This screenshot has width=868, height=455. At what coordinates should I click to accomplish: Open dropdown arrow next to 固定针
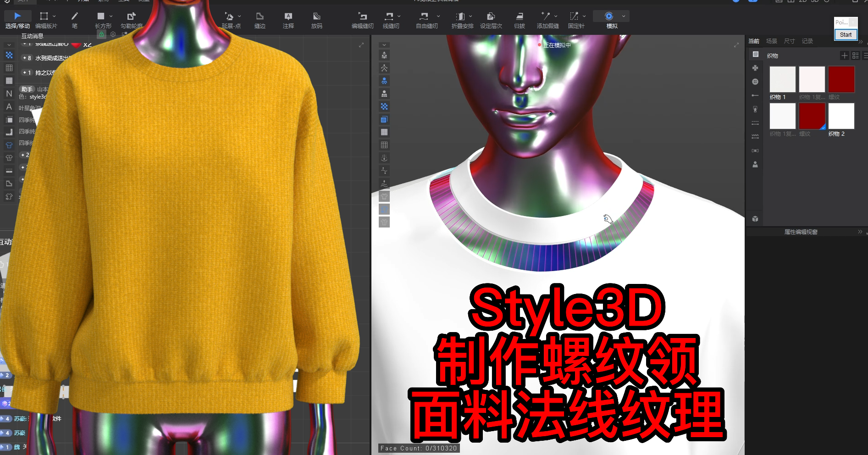[584, 16]
